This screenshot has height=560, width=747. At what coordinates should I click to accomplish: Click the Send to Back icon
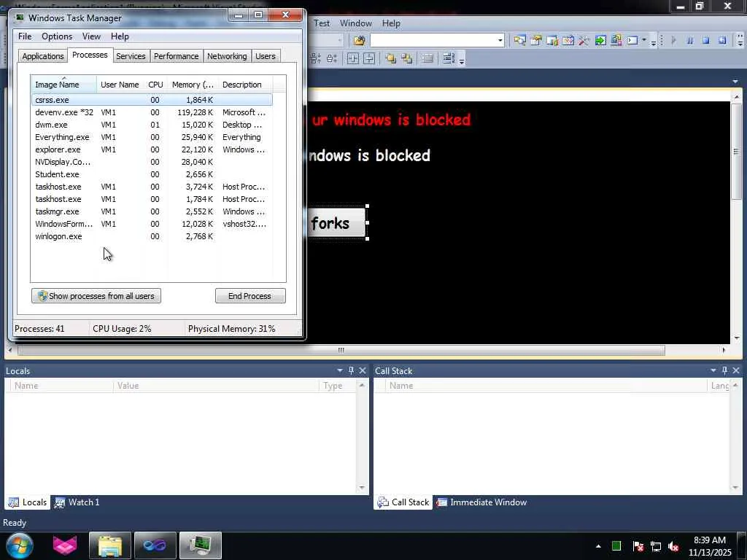point(407,58)
